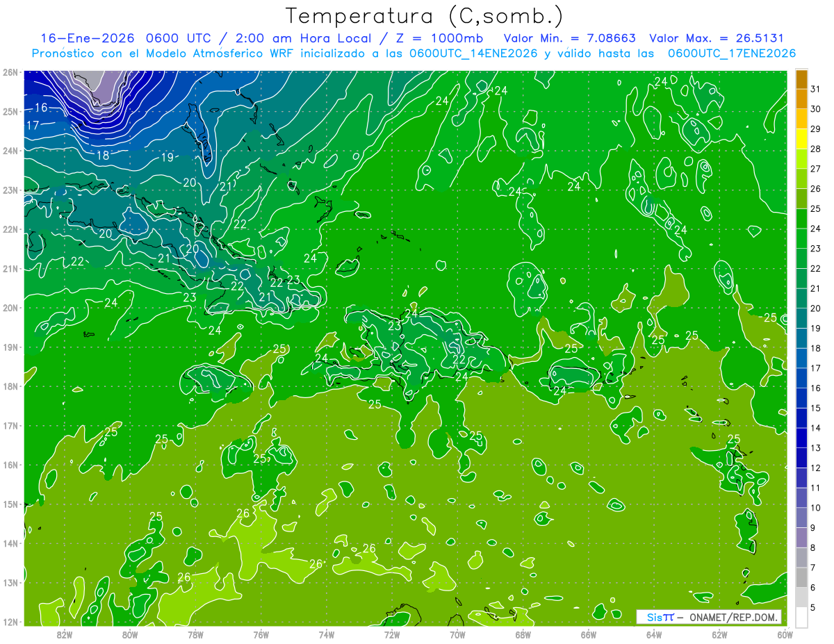Click the '0600UTC_17ENE2026' valid-until time
Viewport: 834px width, 644px height.
point(731,53)
